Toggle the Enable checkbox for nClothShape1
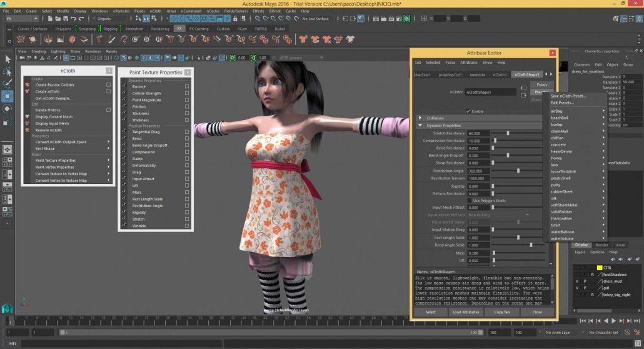Screen dimensions: 644x349 click(468, 111)
